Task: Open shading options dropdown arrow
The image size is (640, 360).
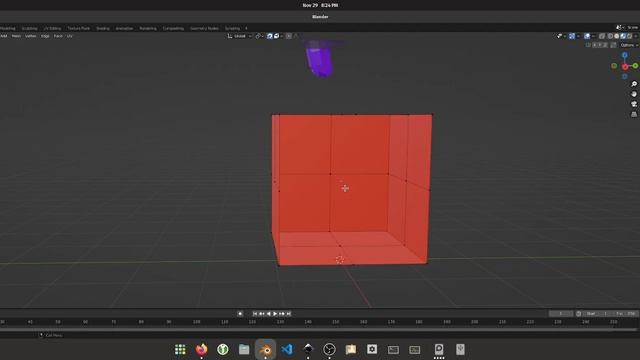Action: point(636,36)
